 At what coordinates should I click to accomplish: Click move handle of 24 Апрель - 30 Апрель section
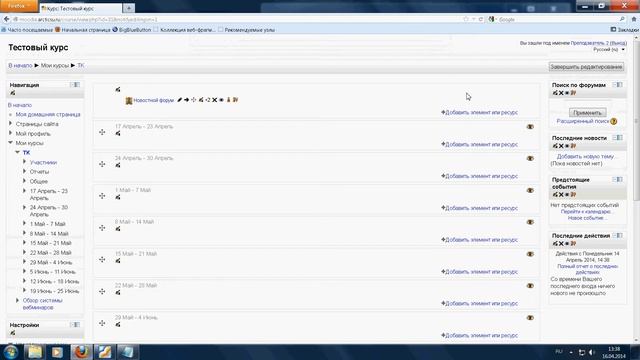[102, 164]
